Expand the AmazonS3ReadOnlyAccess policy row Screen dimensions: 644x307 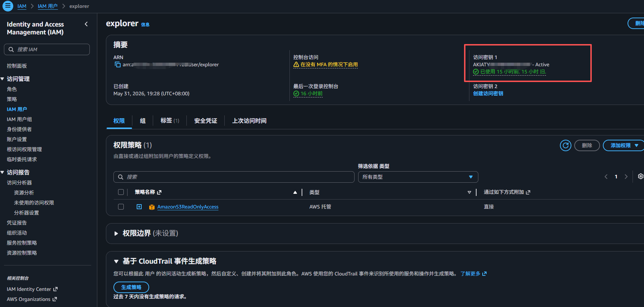tap(139, 207)
